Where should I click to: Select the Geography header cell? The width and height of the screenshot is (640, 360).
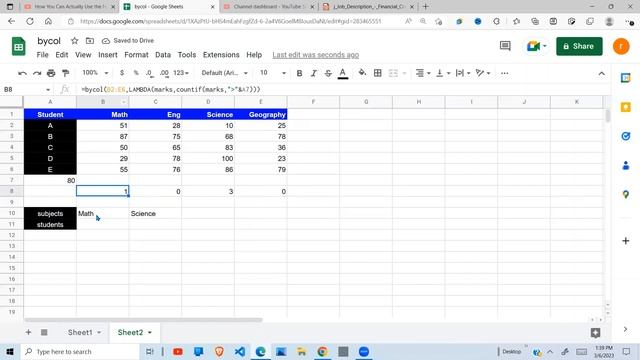(x=261, y=114)
